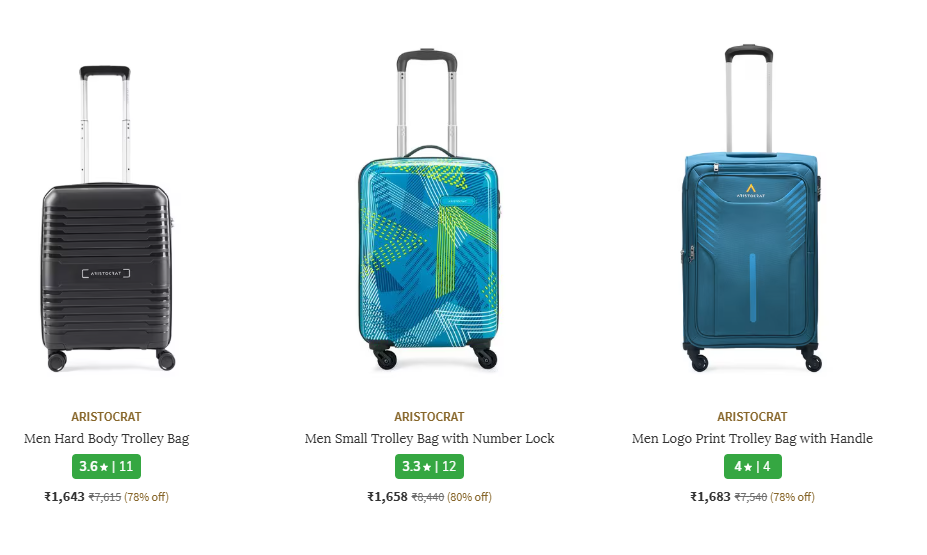Open Men Small Trolley Bag with Number Lock
Screen dimensions: 927x555
pos(429,439)
